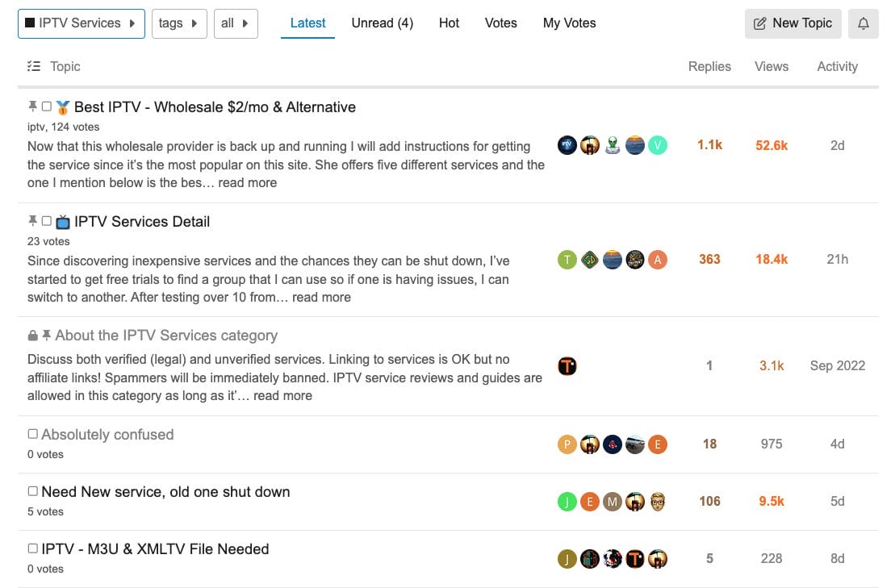Click the teal 'V' avatar in Best IPTV row
This screenshot has height=588, width=895.
coord(658,145)
